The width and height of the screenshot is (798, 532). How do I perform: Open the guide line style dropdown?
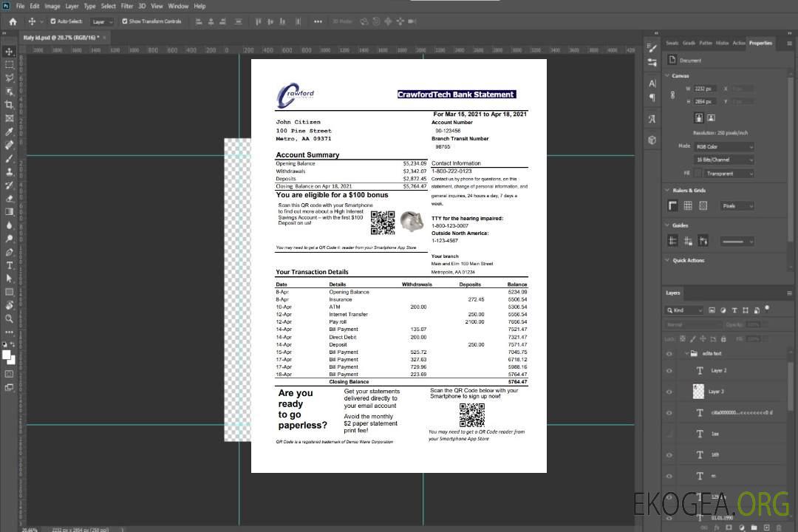coord(737,242)
